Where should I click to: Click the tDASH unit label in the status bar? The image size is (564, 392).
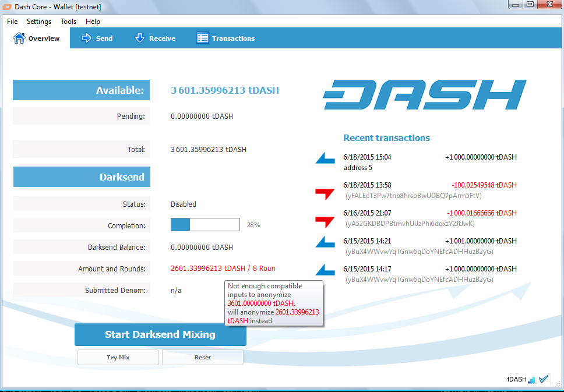tap(517, 379)
